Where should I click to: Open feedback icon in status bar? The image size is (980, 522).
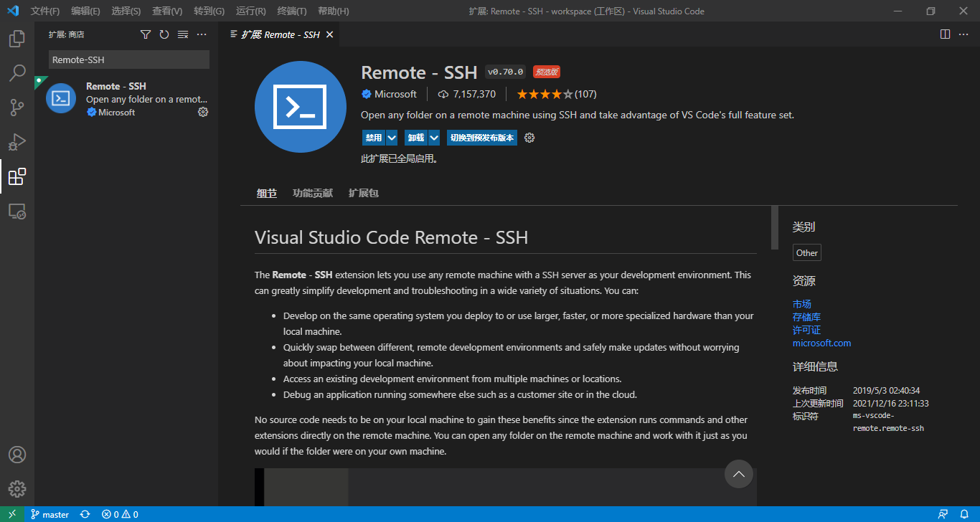[x=944, y=514]
